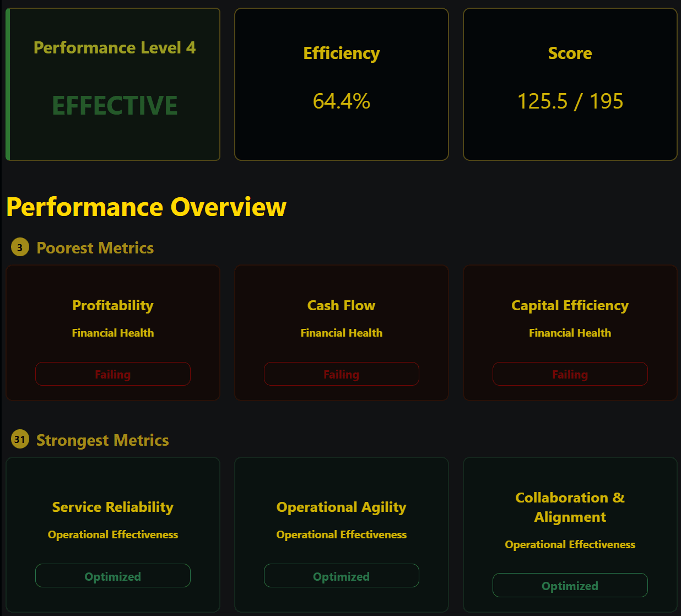Screen dimensions: 681x616
Task: Open the Performance Level 4 card
Action: pos(113,84)
